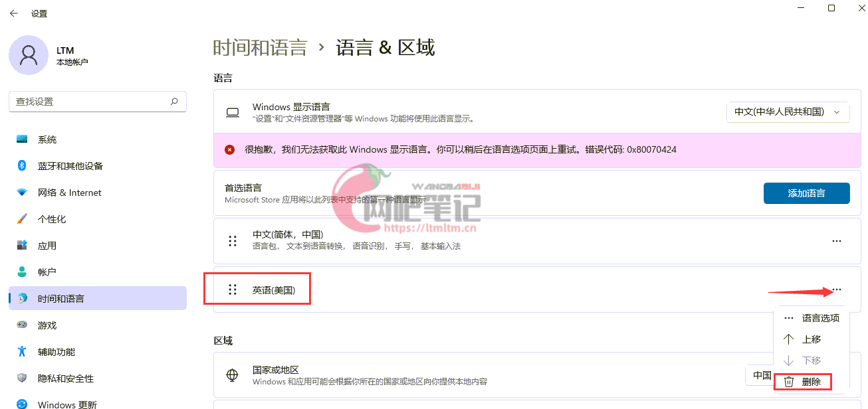Select the 英语(美国) language name
The image size is (868, 409).
pyautogui.click(x=274, y=290)
